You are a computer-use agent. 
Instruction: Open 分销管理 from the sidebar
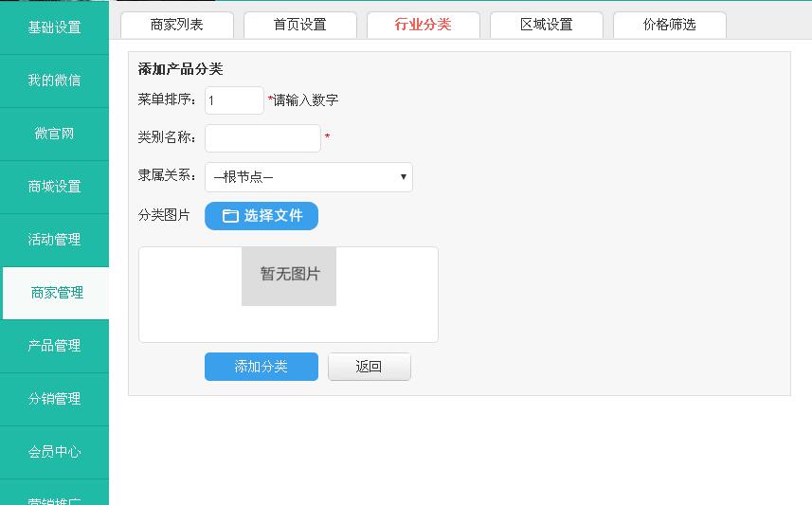(x=54, y=399)
